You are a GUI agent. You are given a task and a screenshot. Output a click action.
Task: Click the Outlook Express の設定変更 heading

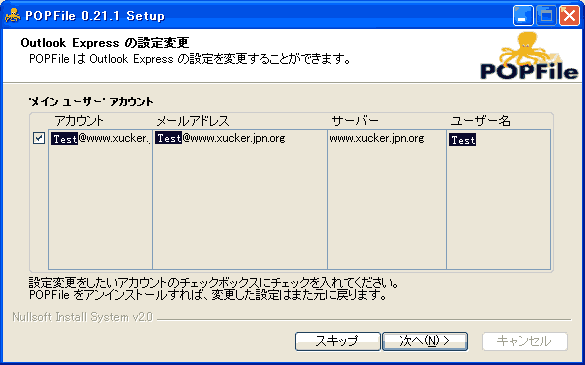(x=105, y=43)
